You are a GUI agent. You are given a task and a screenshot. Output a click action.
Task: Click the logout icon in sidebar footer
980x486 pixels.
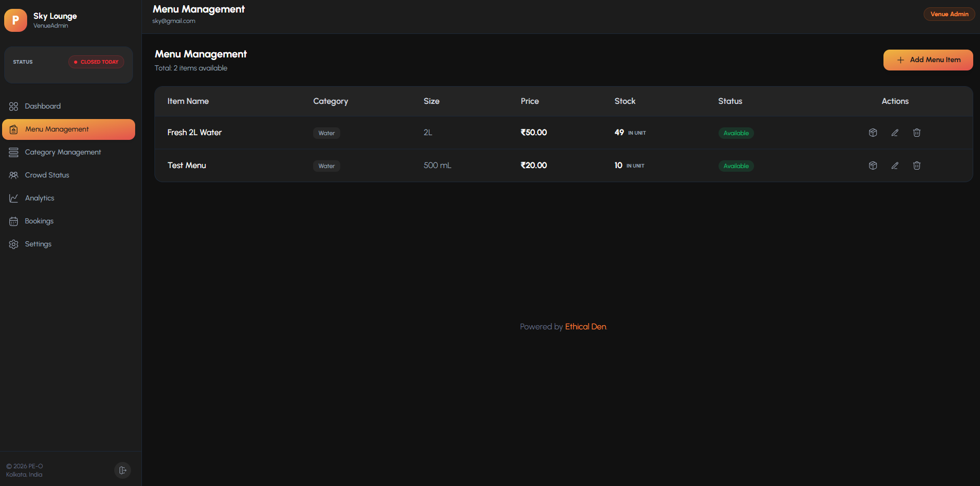[x=123, y=470]
